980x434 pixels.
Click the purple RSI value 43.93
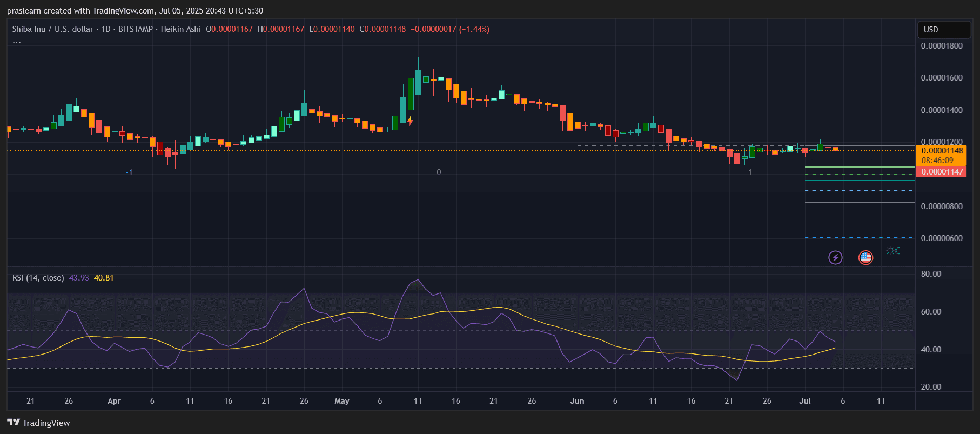point(79,278)
